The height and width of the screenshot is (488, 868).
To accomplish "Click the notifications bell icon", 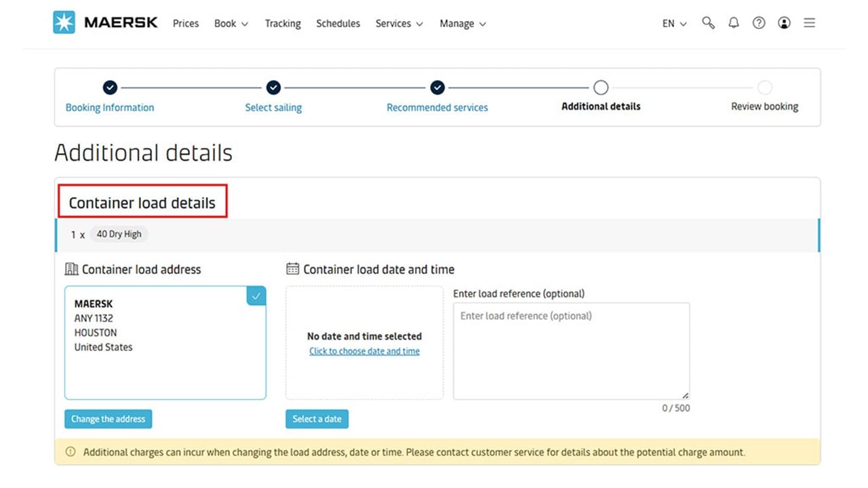I will (x=733, y=22).
